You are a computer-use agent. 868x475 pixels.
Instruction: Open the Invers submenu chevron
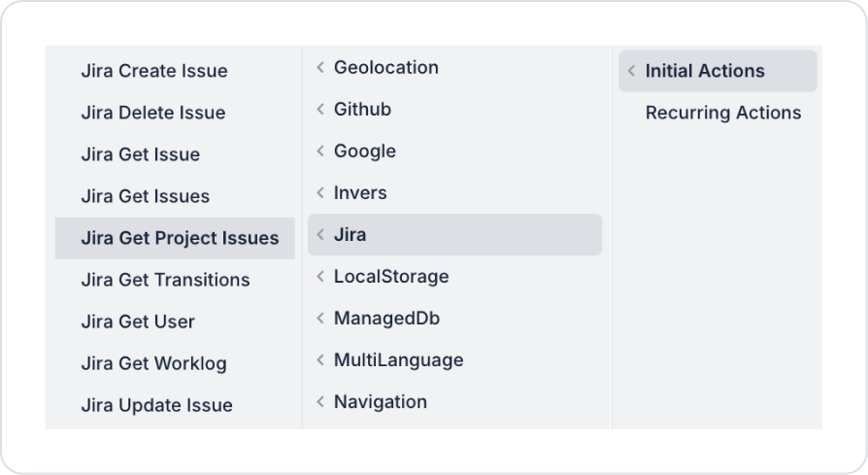point(320,193)
